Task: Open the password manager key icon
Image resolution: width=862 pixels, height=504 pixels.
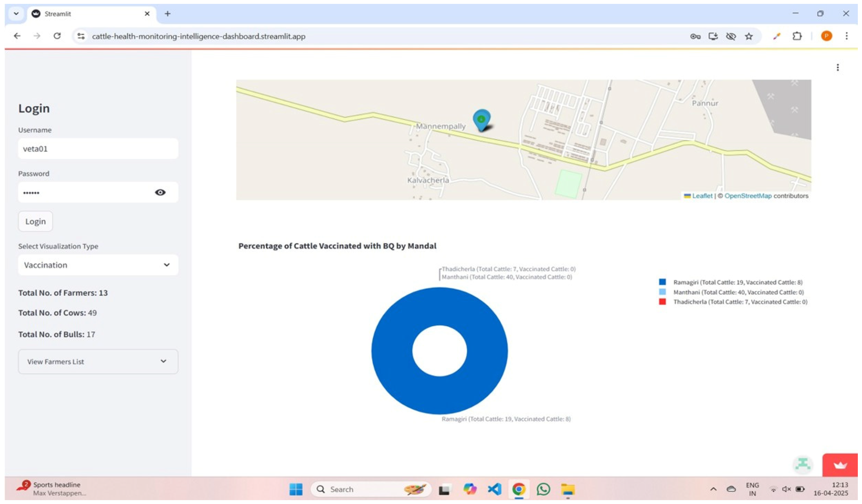Action: pyautogui.click(x=695, y=36)
